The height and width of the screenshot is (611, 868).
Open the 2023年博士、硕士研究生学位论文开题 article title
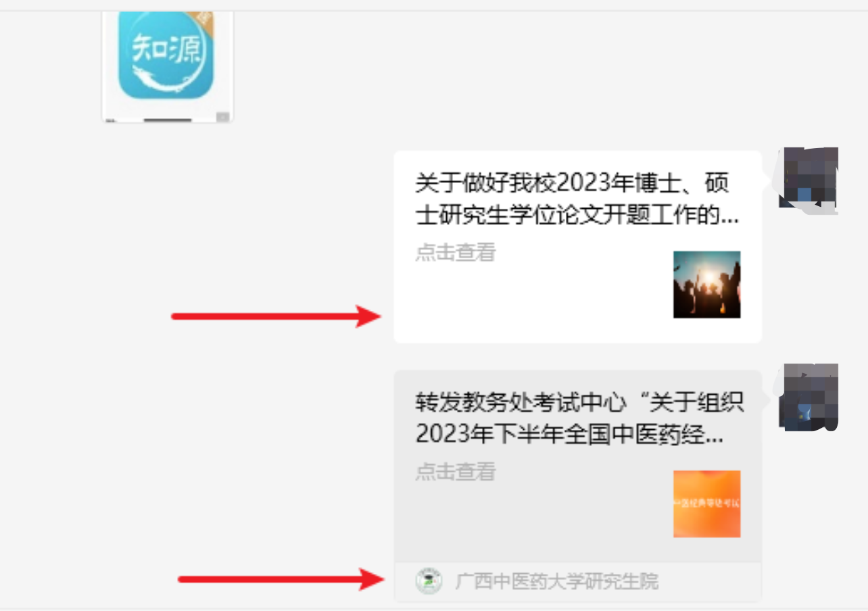577,199
